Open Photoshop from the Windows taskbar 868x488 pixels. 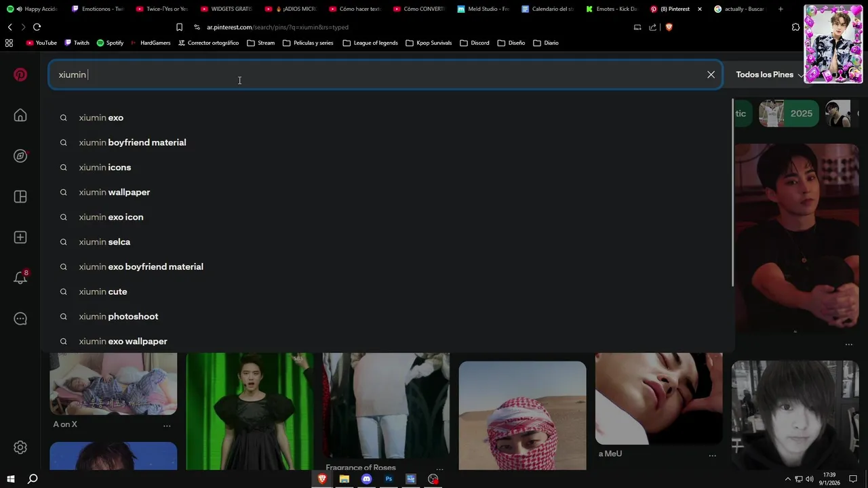click(x=389, y=479)
